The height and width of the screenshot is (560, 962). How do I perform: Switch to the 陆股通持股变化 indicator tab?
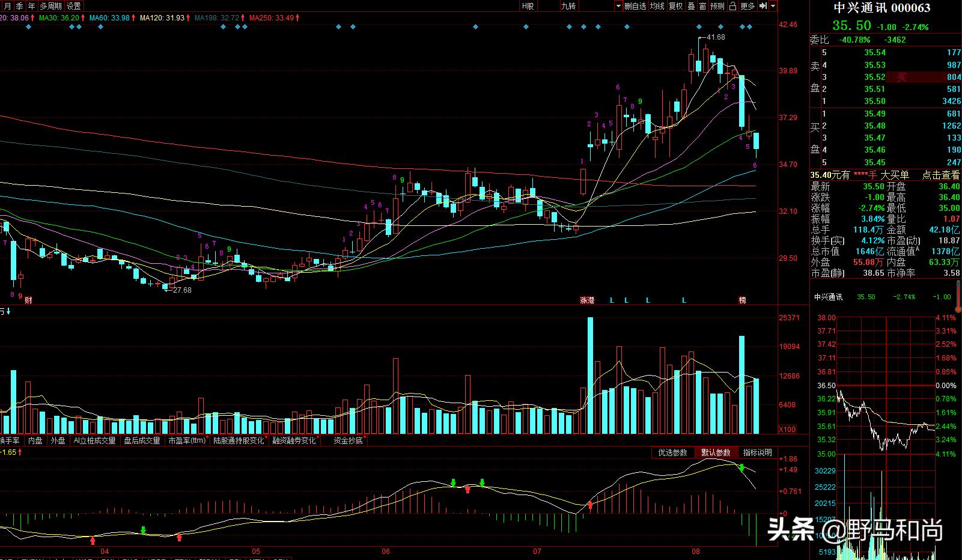tap(239, 440)
